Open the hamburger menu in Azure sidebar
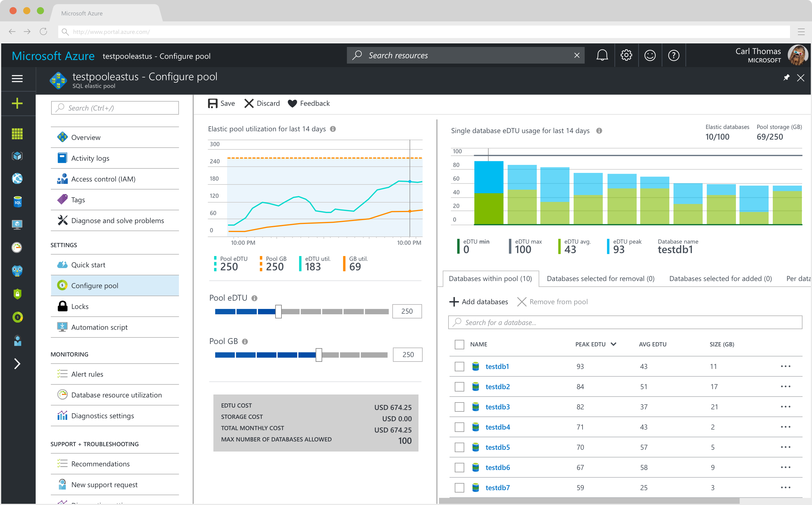Image resolution: width=812 pixels, height=505 pixels. pyautogui.click(x=17, y=78)
